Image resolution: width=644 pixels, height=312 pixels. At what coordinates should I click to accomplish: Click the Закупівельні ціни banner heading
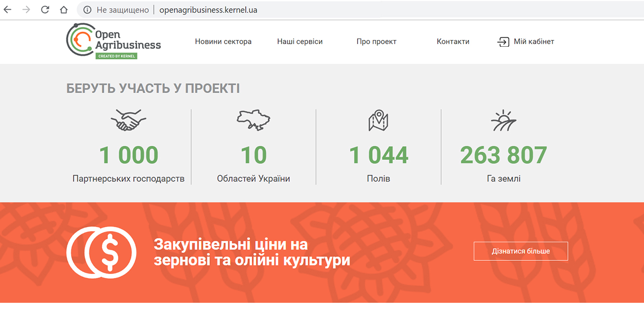pyautogui.click(x=252, y=252)
